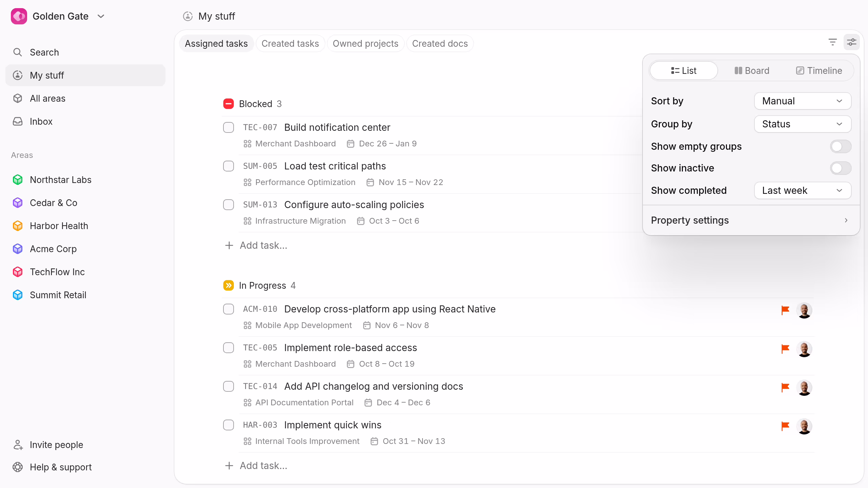Enable Show inactive toggle
This screenshot has height=488, width=868.
[841, 168]
